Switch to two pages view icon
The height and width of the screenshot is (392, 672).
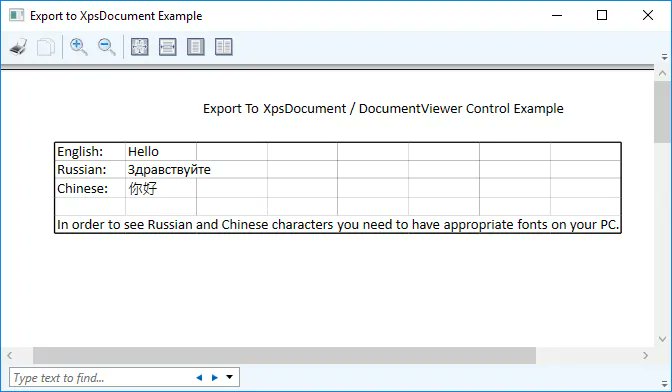[224, 47]
